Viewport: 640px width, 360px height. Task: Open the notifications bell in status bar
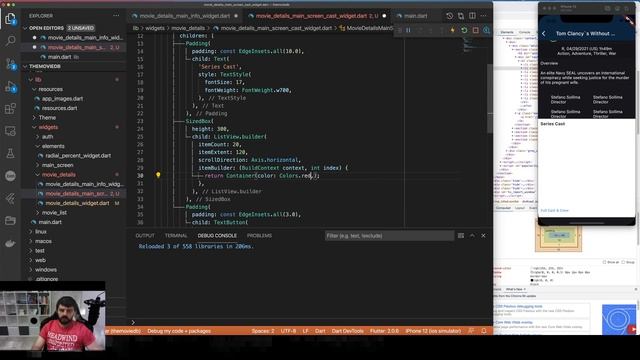click(484, 331)
